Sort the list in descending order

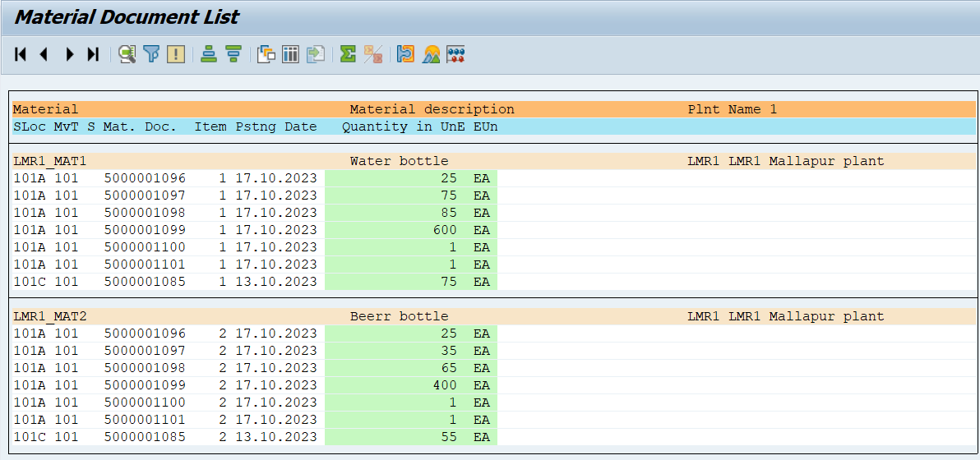point(233,54)
